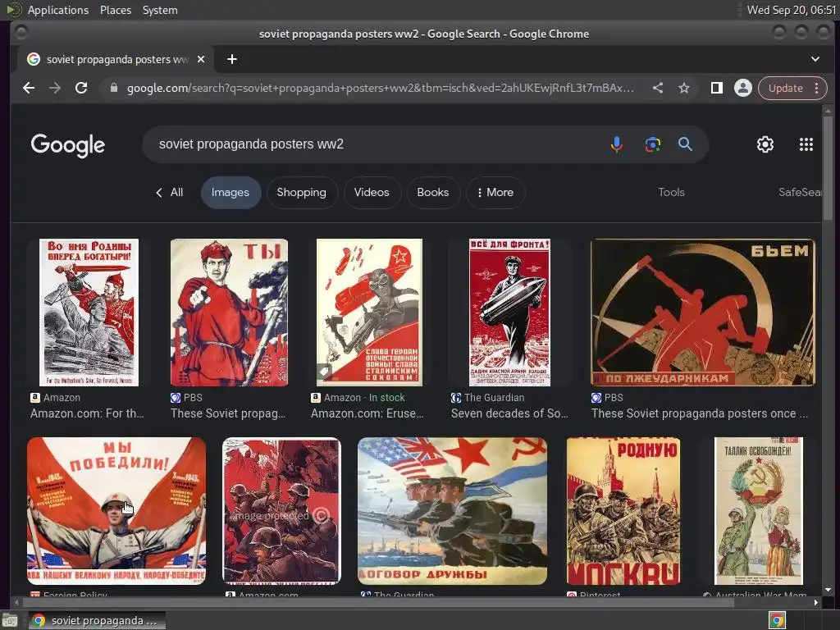Open the Google apps grid

click(x=806, y=144)
